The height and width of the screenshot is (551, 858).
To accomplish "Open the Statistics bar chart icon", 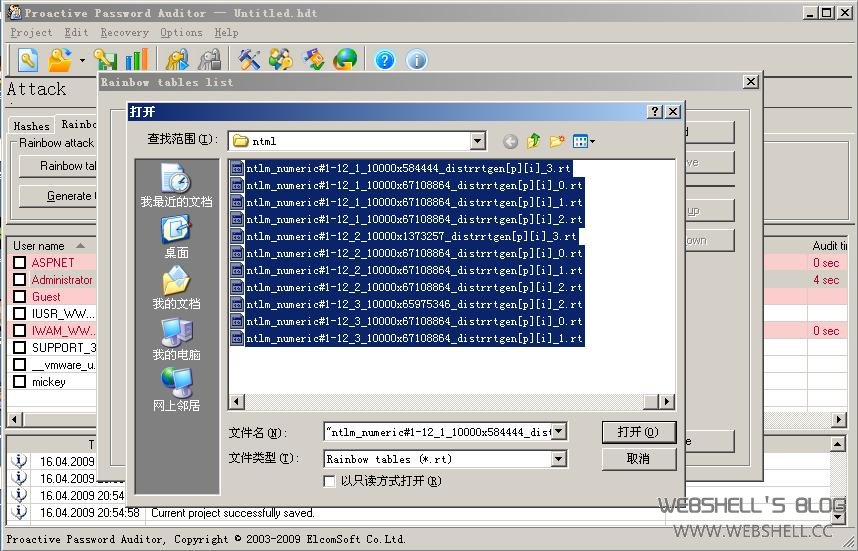I will coord(137,60).
